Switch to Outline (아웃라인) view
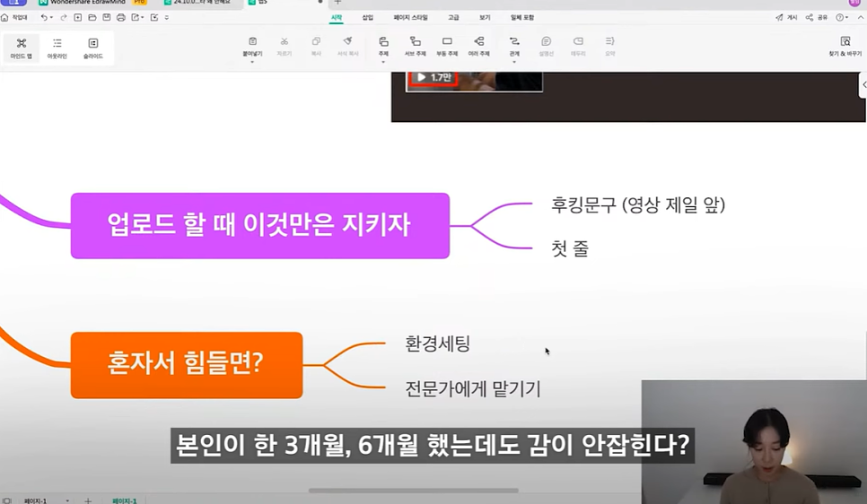Screen dimensions: 867x504 (x=57, y=48)
